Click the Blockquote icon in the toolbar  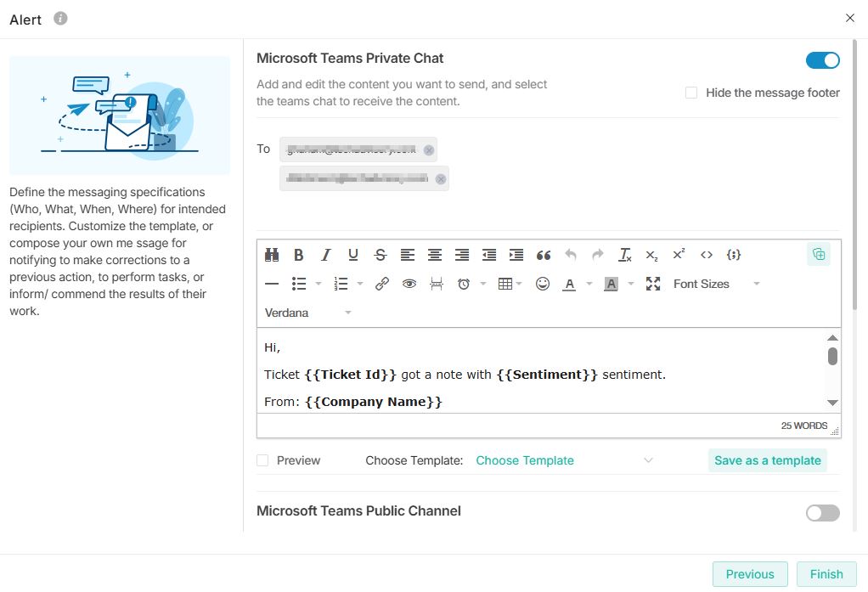pyautogui.click(x=544, y=255)
